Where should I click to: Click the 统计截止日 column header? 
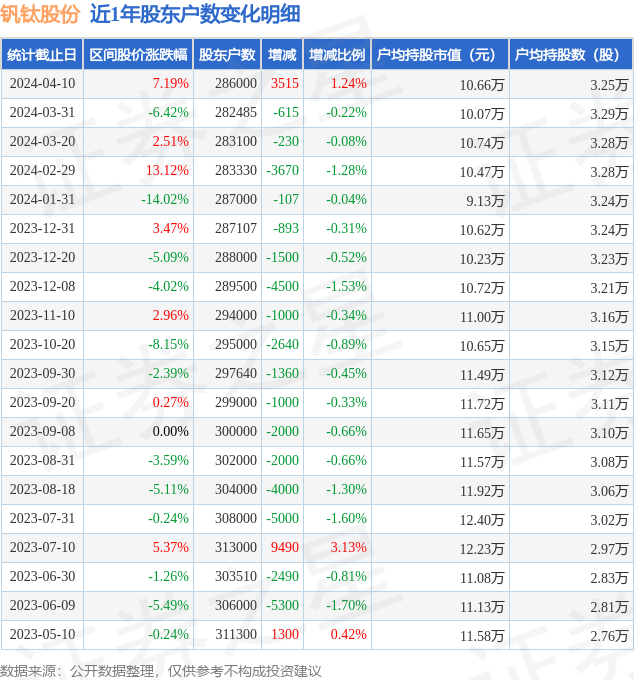click(41, 55)
